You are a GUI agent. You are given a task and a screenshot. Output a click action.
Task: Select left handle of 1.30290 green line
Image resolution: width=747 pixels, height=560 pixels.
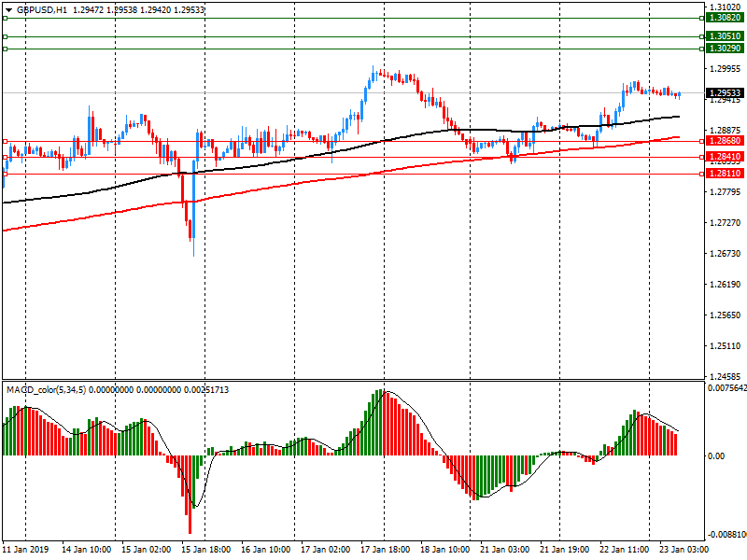coord(5,49)
